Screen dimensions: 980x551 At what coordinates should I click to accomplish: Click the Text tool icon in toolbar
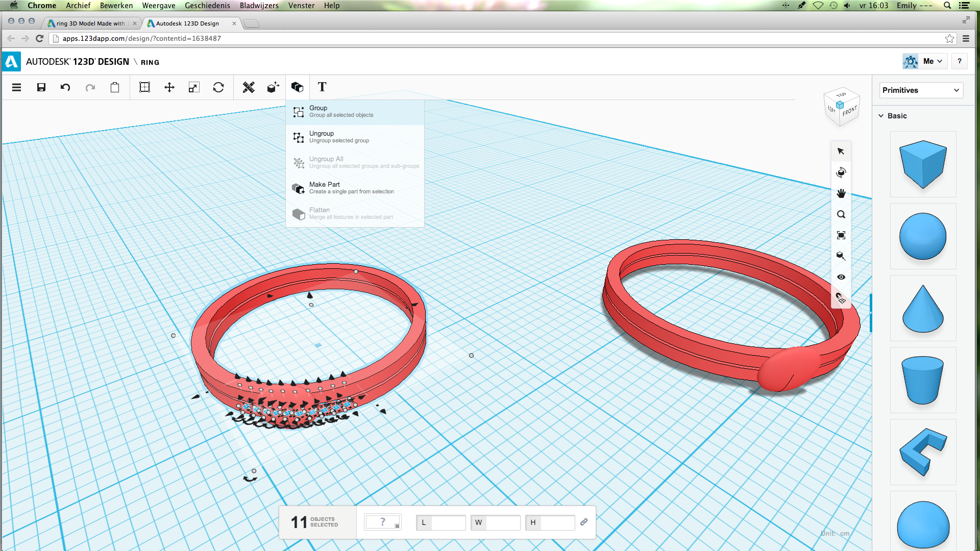point(323,87)
